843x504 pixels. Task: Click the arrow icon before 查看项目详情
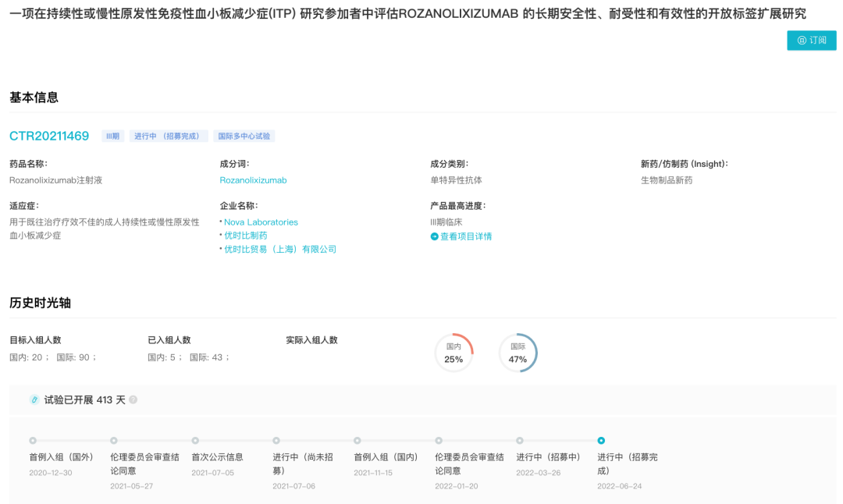(435, 236)
